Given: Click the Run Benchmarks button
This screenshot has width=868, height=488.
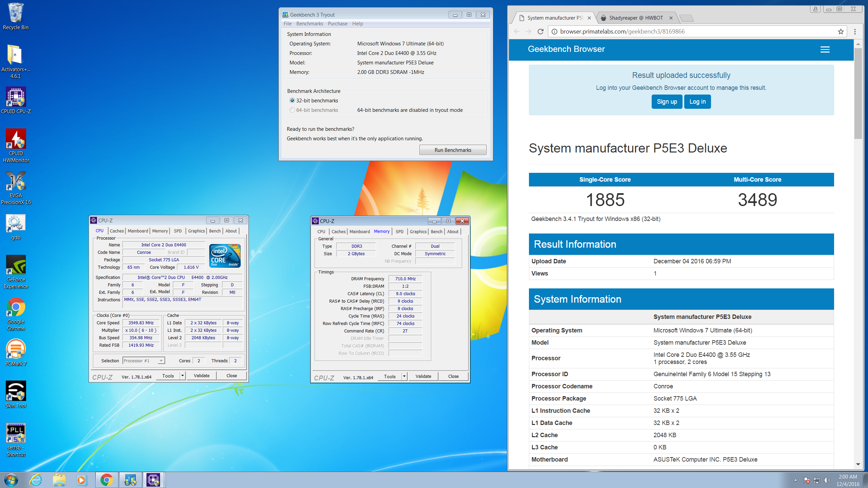Looking at the screenshot, I should coord(453,150).
